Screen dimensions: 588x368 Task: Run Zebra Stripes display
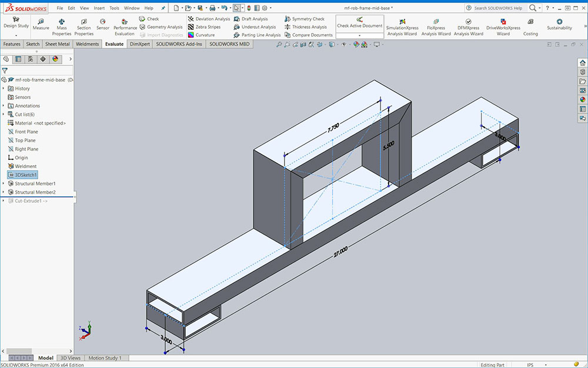209,27
